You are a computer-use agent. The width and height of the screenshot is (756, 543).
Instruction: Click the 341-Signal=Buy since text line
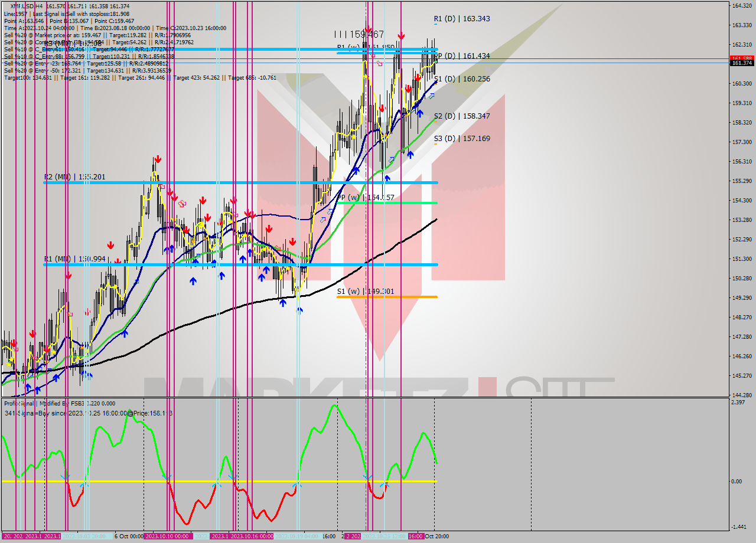pyautogui.click(x=88, y=414)
